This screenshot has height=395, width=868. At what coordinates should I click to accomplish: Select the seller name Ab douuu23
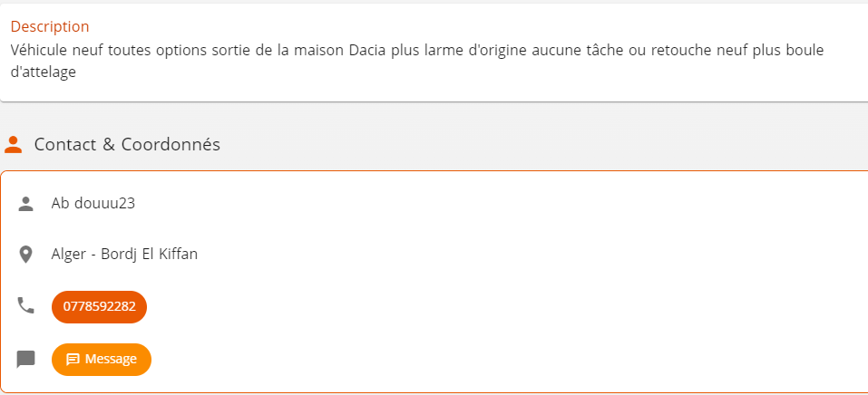tap(93, 204)
